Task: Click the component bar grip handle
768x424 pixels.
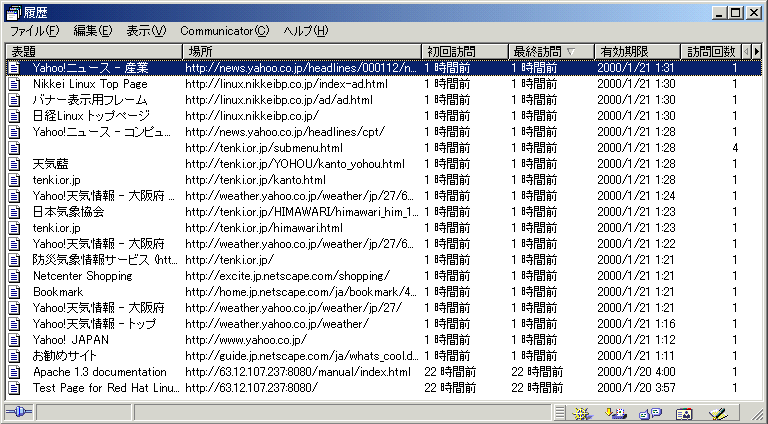Action: [561, 412]
